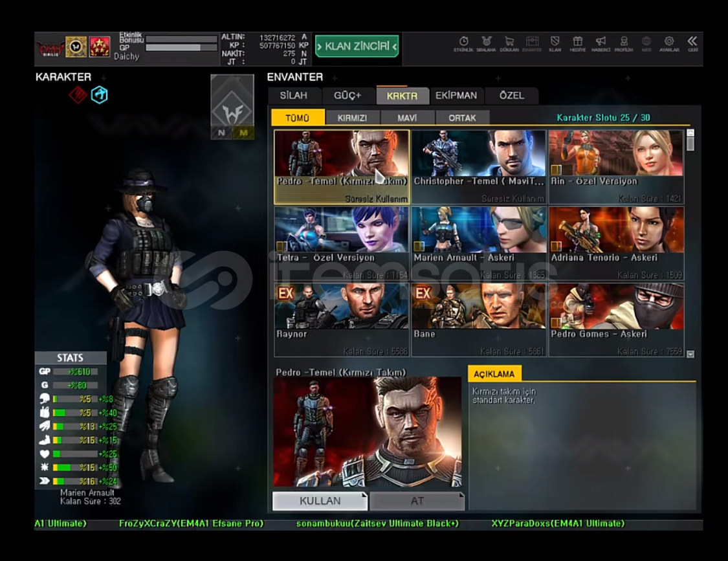Switch to the KRKTR tab
The image size is (728, 561).
point(402,96)
